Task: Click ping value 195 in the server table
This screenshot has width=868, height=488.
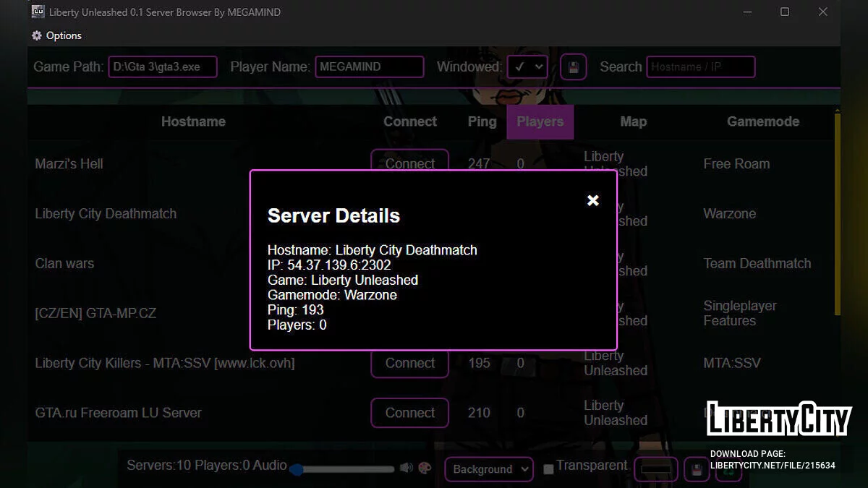Action: pos(479,363)
